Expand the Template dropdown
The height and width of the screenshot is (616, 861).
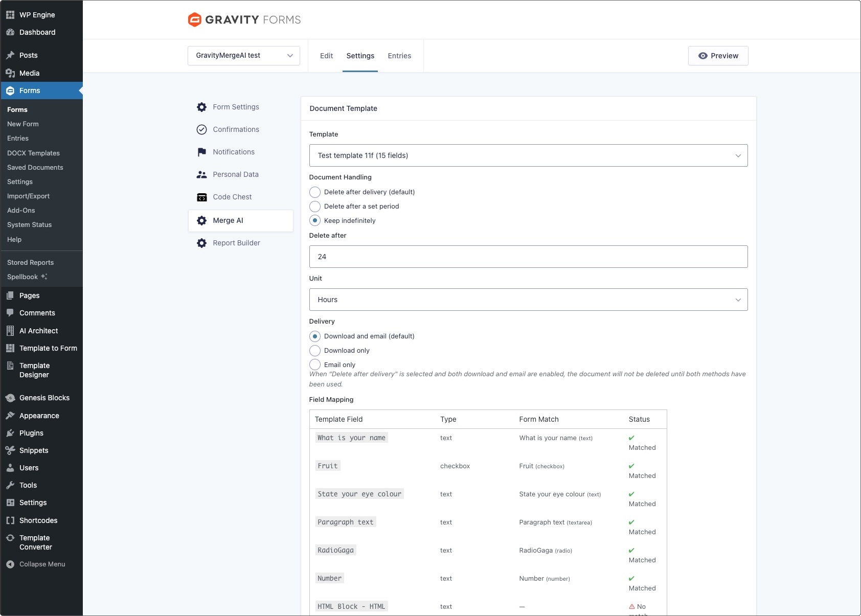(x=528, y=155)
